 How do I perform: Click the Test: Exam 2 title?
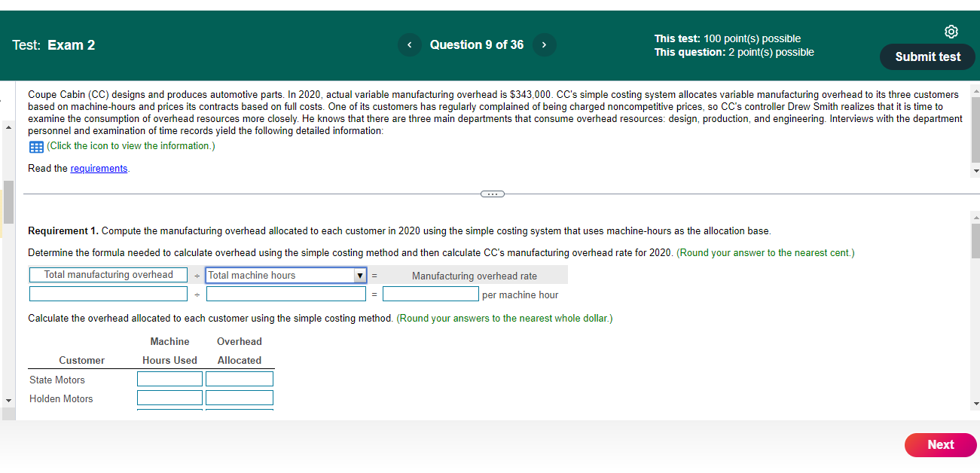(54, 44)
